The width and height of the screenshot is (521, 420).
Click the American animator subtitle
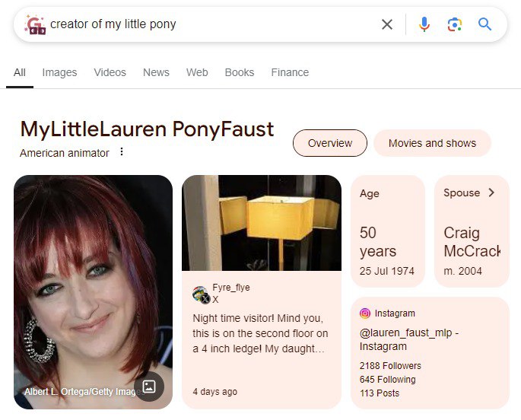(x=65, y=153)
